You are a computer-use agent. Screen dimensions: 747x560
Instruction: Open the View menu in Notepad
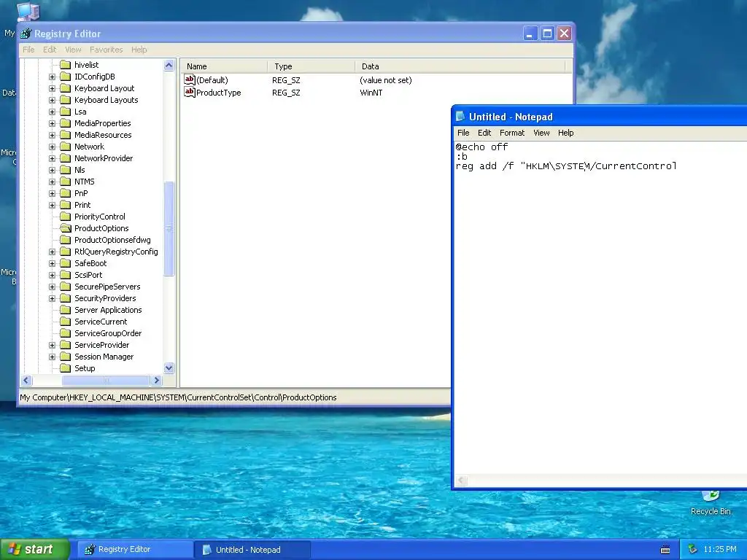point(541,133)
